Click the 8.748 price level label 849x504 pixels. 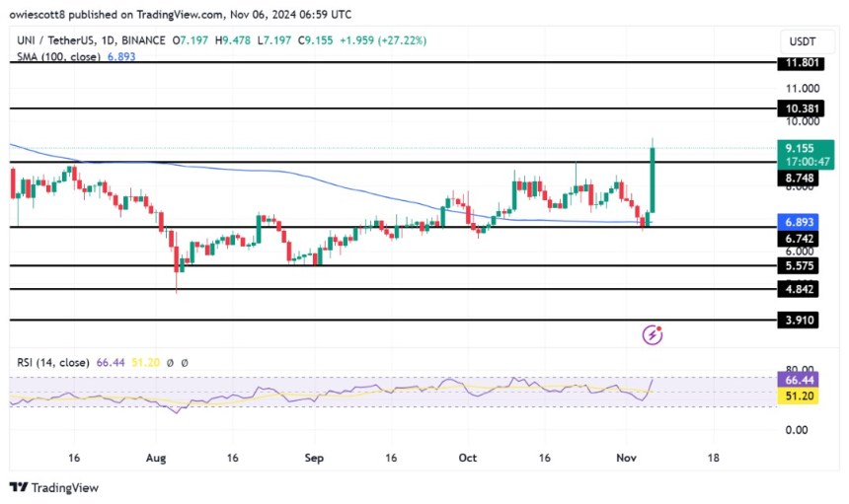pyautogui.click(x=799, y=179)
